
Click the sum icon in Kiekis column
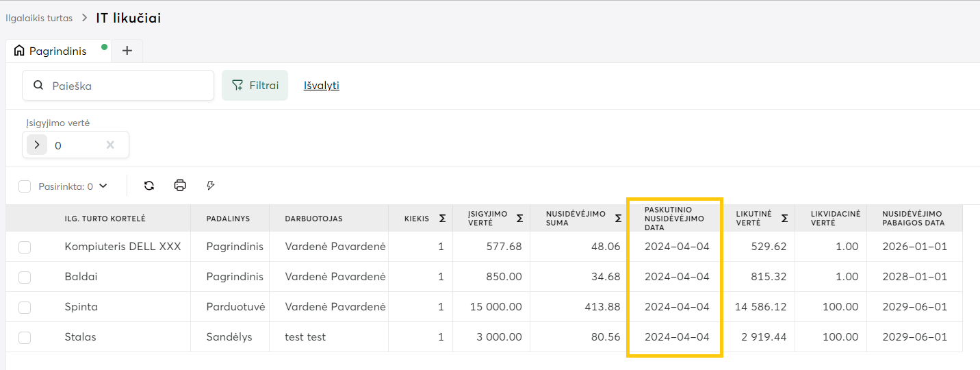442,219
